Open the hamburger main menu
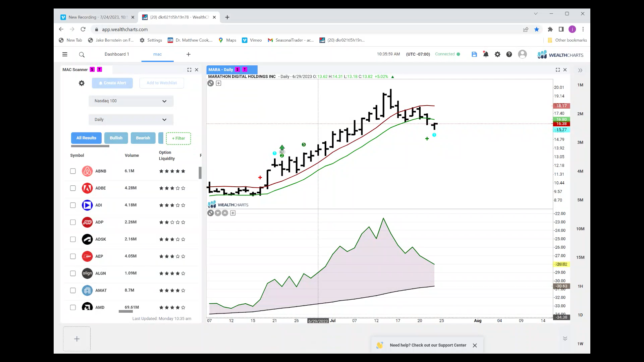 pyautogui.click(x=65, y=54)
